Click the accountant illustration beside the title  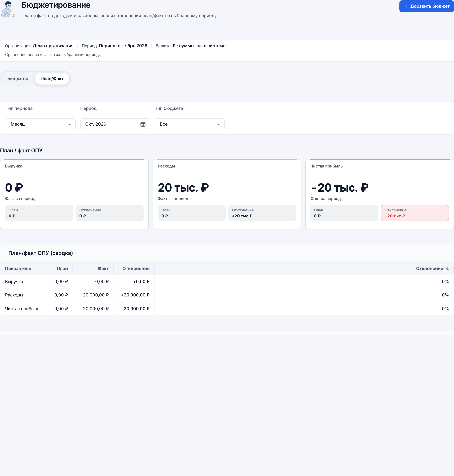[9, 10]
